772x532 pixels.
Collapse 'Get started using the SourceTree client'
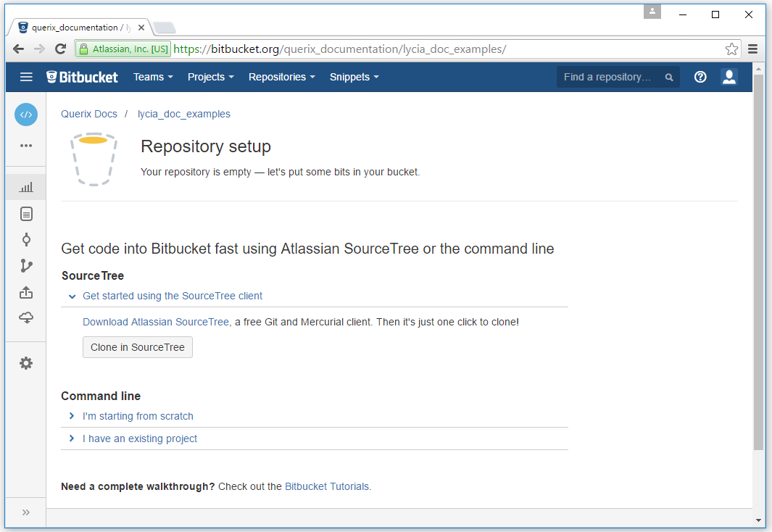(x=172, y=296)
